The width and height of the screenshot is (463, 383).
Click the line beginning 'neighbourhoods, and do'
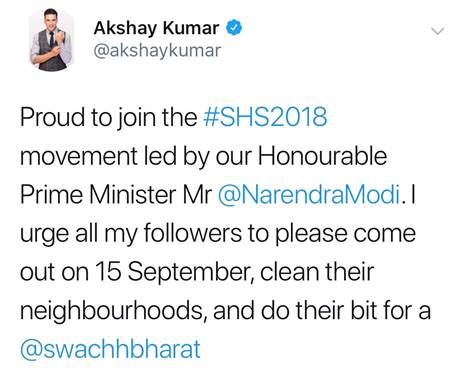[225, 311]
